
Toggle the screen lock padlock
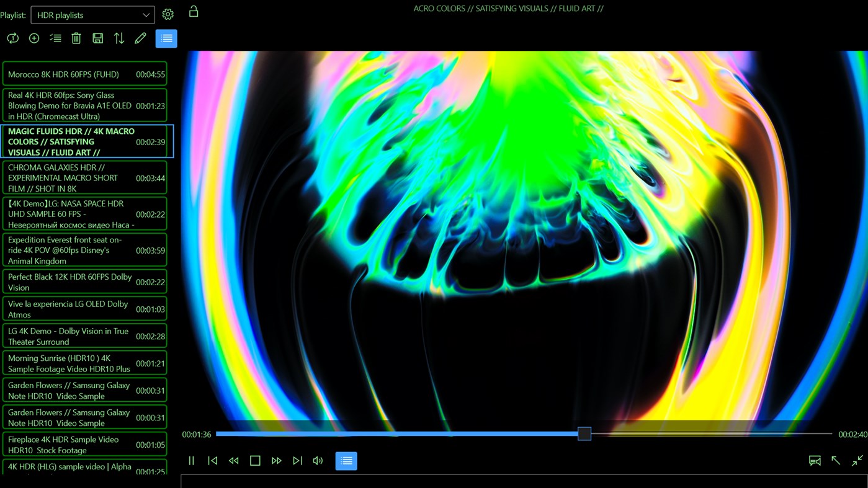193,11
